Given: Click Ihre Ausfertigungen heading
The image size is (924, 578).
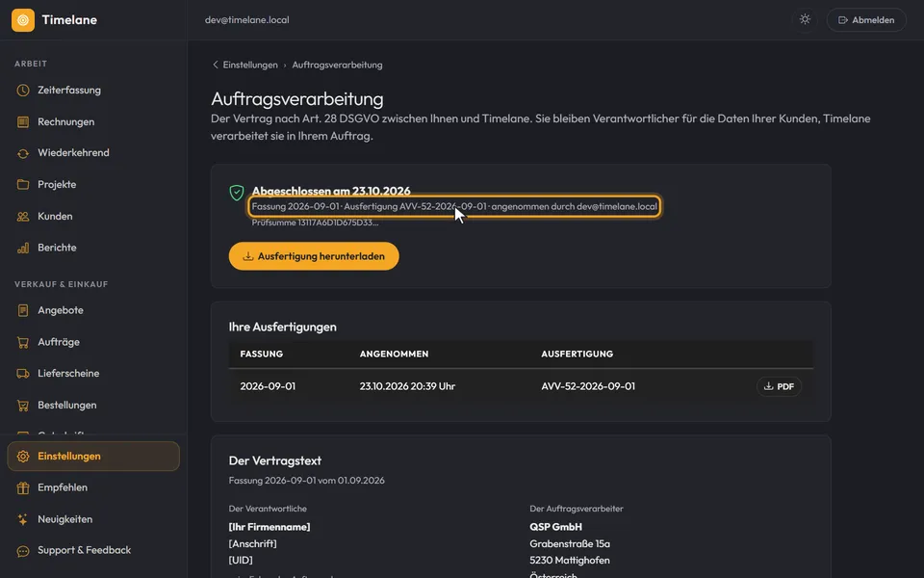Looking at the screenshot, I should [x=282, y=327].
